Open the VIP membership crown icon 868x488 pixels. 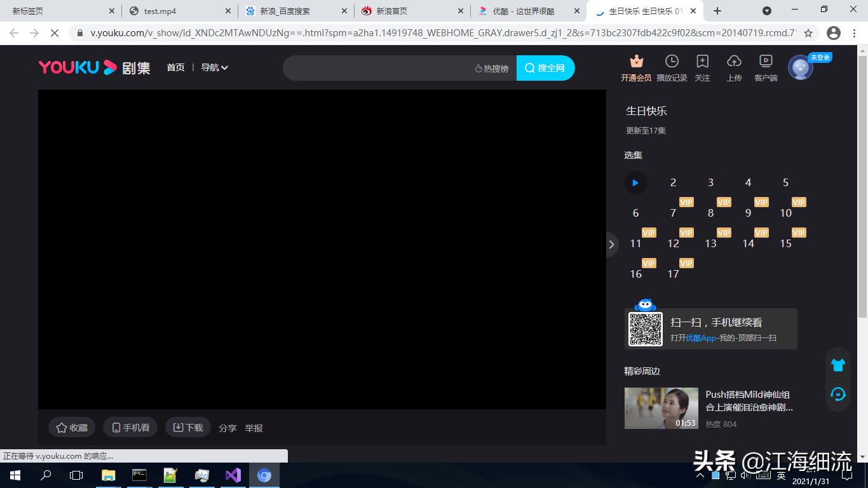pyautogui.click(x=636, y=62)
